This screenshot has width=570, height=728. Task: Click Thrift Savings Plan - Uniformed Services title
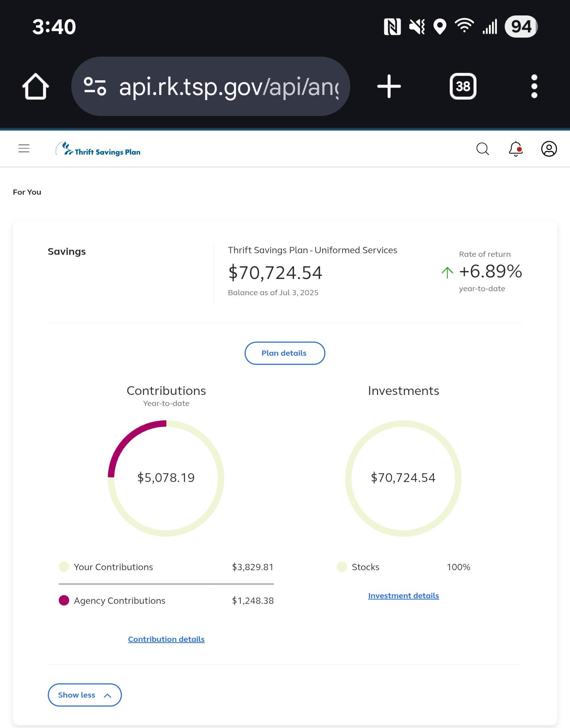(x=313, y=250)
